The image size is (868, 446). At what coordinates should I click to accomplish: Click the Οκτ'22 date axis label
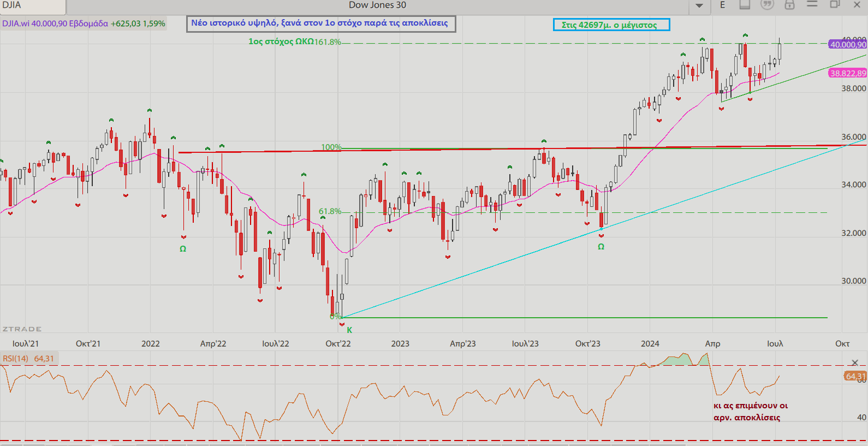(x=338, y=343)
